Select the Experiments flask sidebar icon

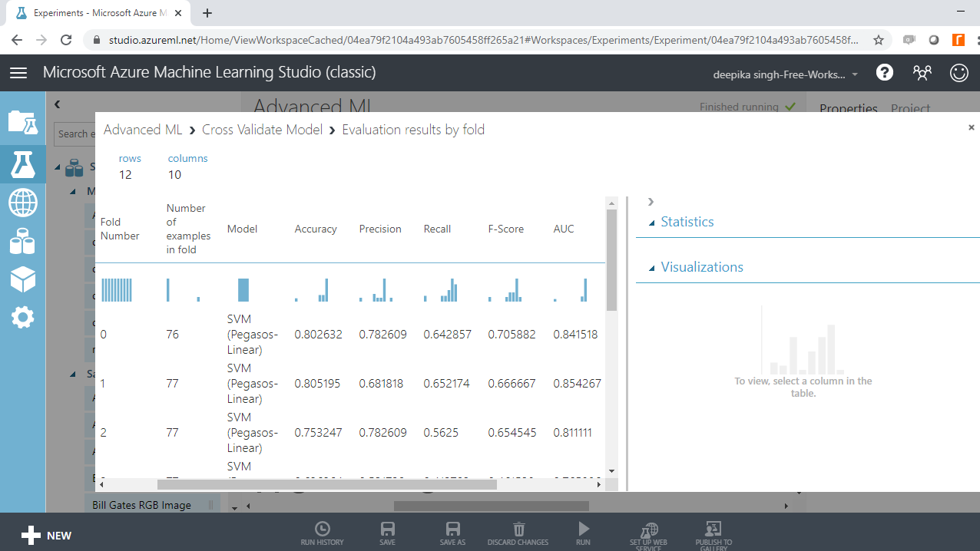click(x=22, y=164)
